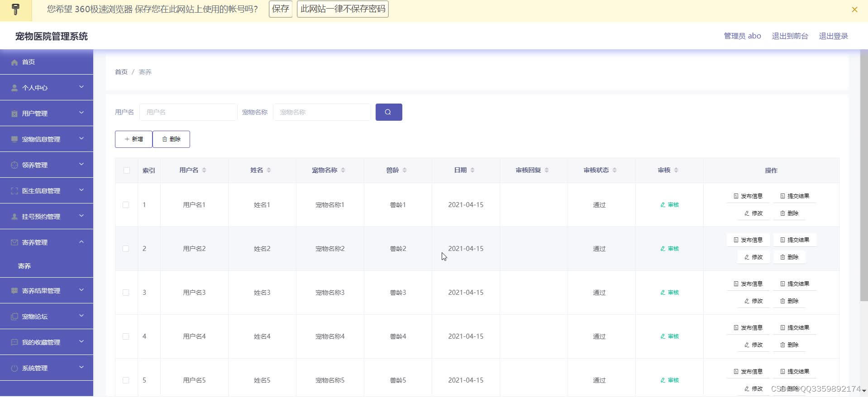Image resolution: width=868 pixels, height=397 pixels.
Task: Close the password save notification bar
Action: coord(854,9)
